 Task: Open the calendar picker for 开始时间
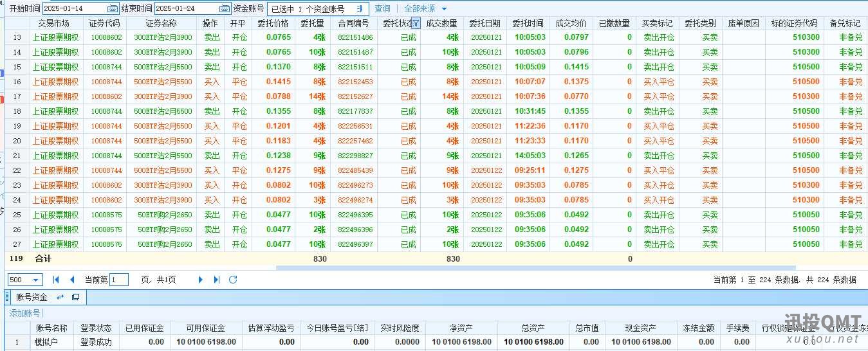pos(113,9)
